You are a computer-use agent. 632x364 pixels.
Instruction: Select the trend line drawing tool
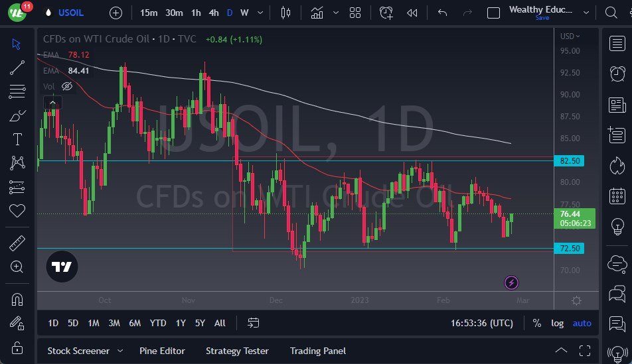17,67
